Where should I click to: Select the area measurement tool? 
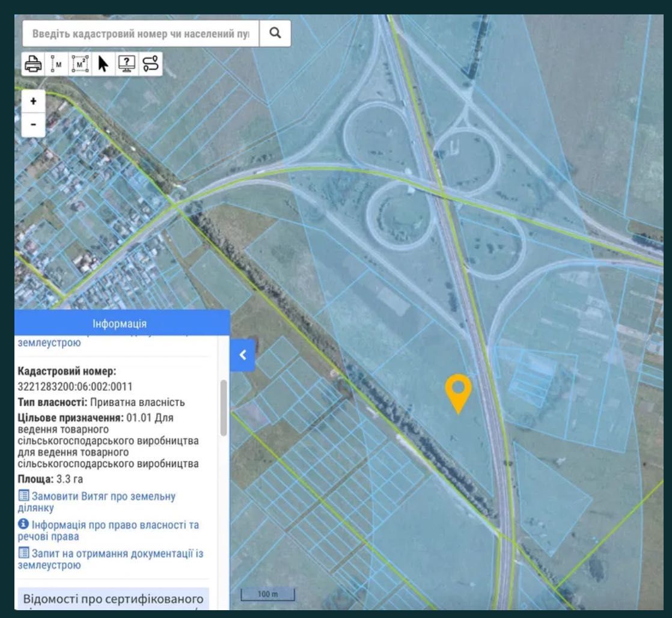coord(80,64)
